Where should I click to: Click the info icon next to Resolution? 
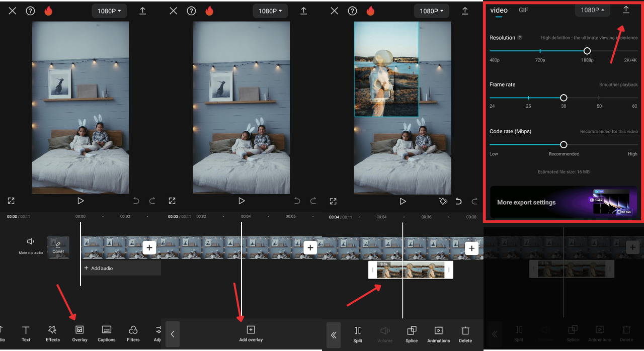coord(520,38)
